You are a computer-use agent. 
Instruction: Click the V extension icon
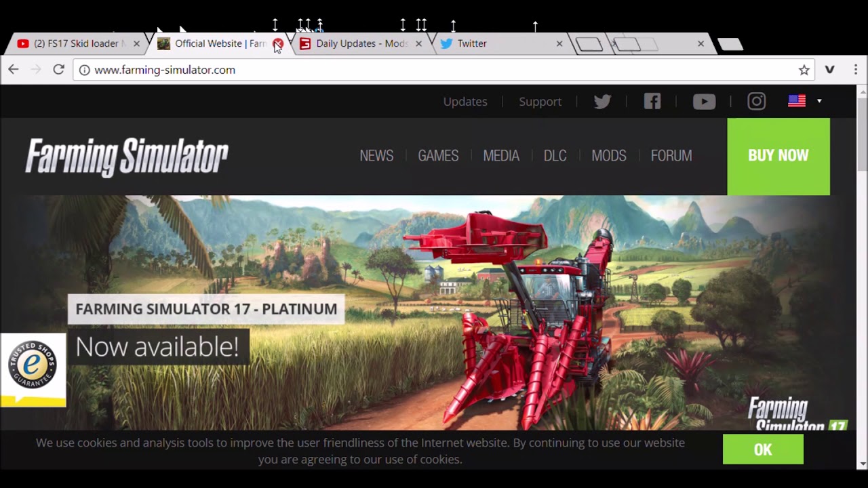click(x=829, y=70)
